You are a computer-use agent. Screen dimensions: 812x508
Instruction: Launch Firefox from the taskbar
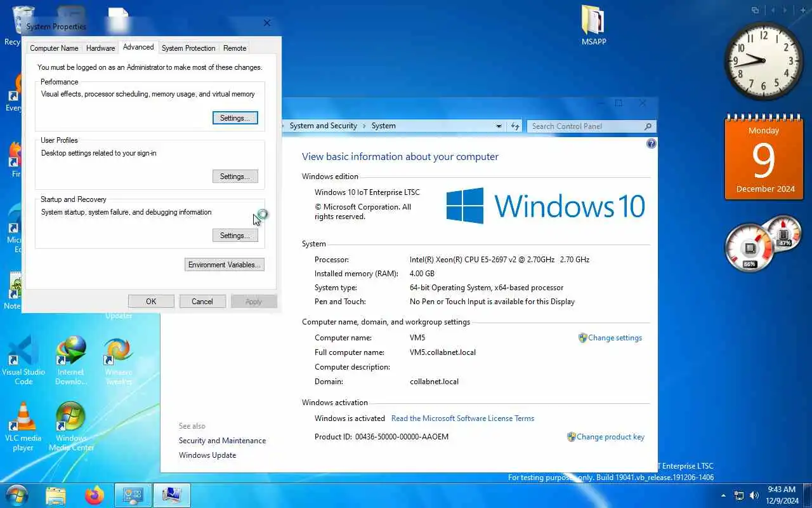point(95,495)
